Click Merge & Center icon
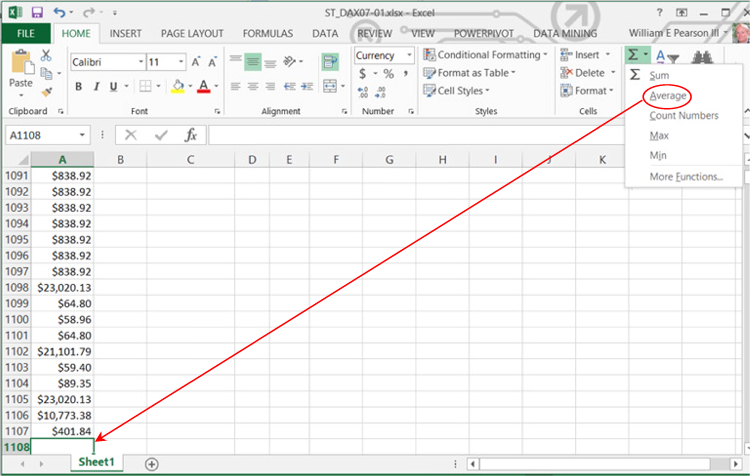750x476 pixels. point(330,86)
